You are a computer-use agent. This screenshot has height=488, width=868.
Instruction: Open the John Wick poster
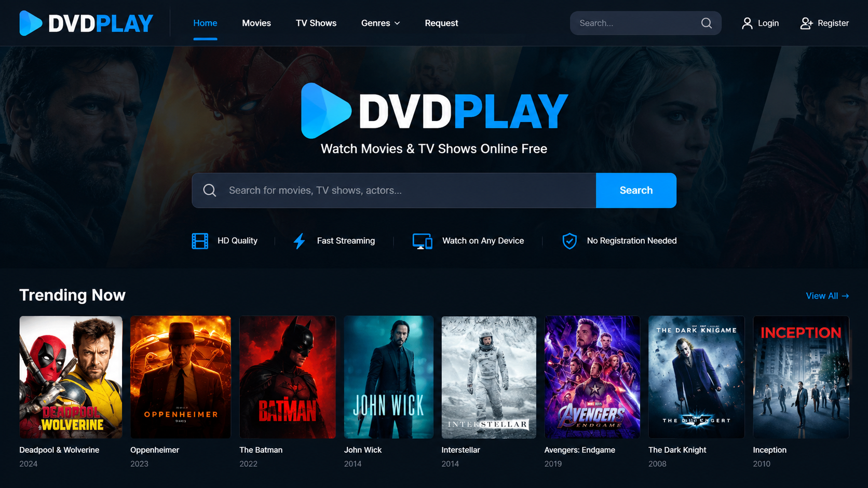pos(389,377)
